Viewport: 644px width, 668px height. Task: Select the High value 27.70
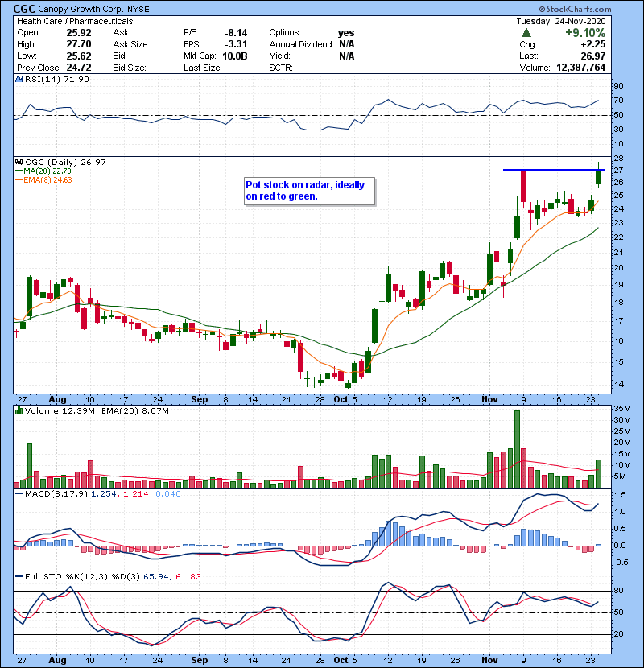79,44
